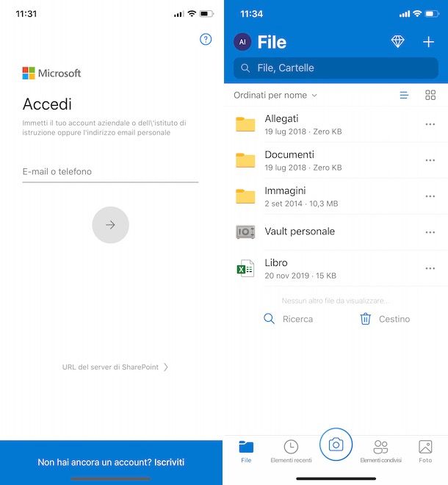Focus the E-mail o telefono field

(110, 172)
